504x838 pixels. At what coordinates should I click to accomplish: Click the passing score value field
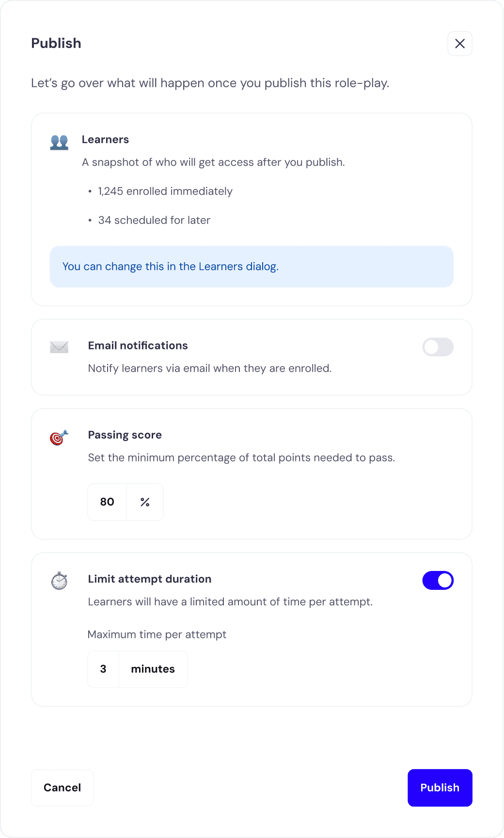107,502
